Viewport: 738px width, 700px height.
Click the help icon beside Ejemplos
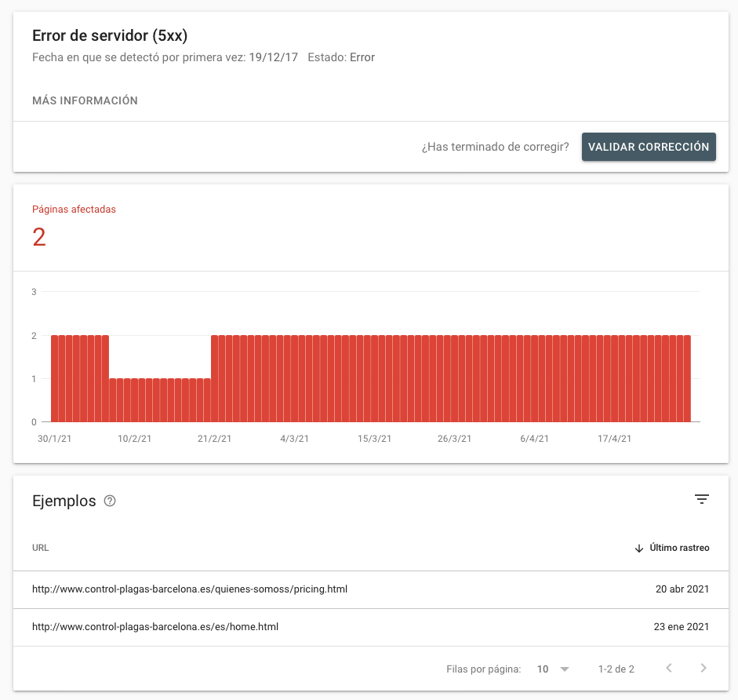click(x=110, y=501)
